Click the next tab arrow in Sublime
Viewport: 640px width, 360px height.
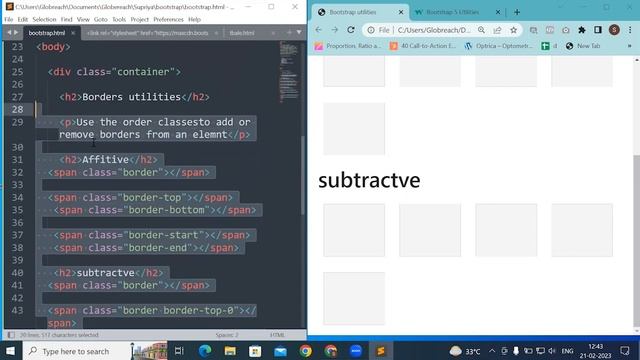[x=16, y=32]
